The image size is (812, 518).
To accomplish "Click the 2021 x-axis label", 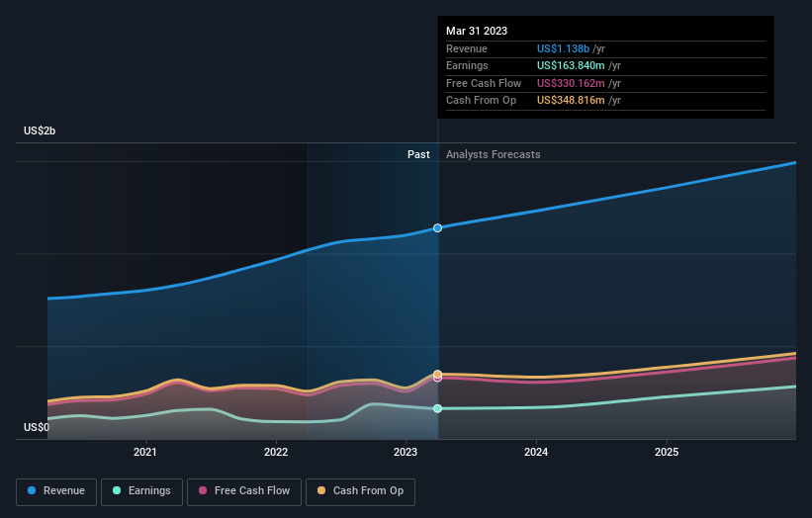I will click(145, 453).
